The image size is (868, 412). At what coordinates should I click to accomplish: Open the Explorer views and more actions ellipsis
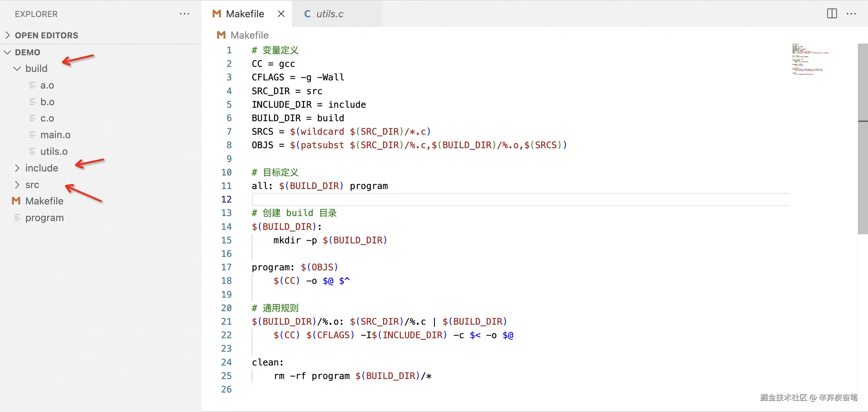pyautogui.click(x=184, y=14)
